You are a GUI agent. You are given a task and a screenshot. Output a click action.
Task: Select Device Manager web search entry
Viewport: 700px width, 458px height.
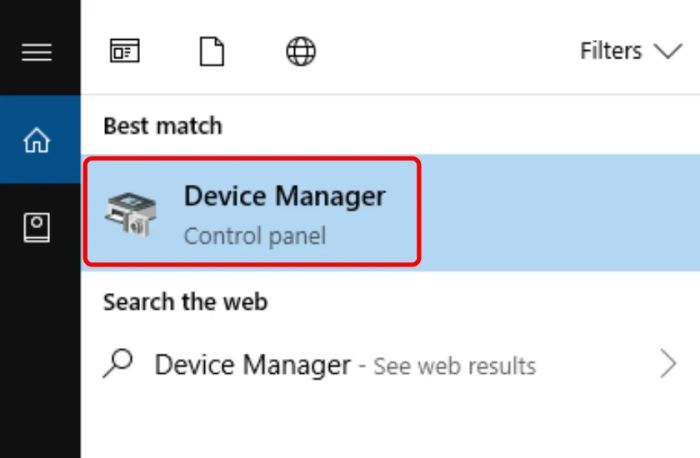pyautogui.click(x=391, y=364)
